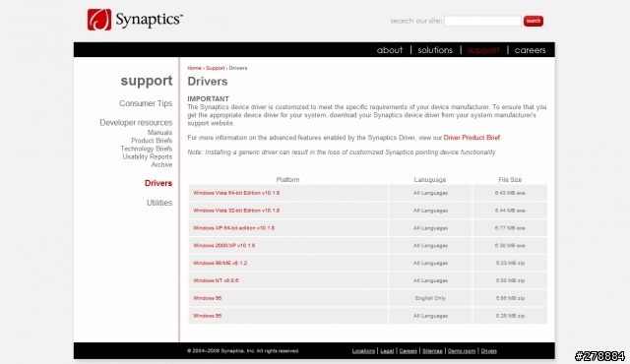The image size is (630, 364).
Task: Open the Product Briefs sidebar link
Action: [152, 141]
